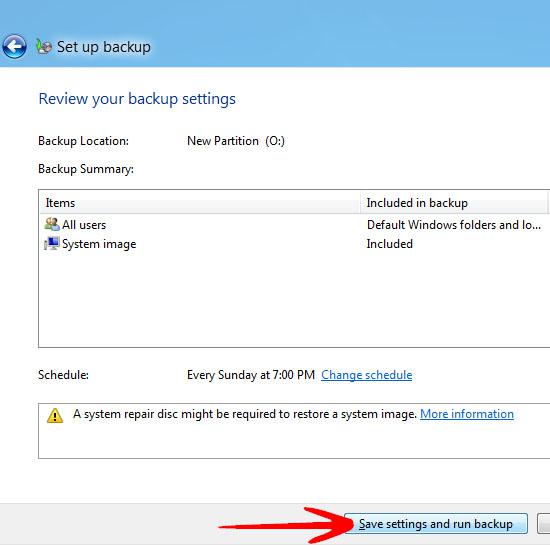550x545 pixels.
Task: Open the Change schedule link
Action: (367, 375)
